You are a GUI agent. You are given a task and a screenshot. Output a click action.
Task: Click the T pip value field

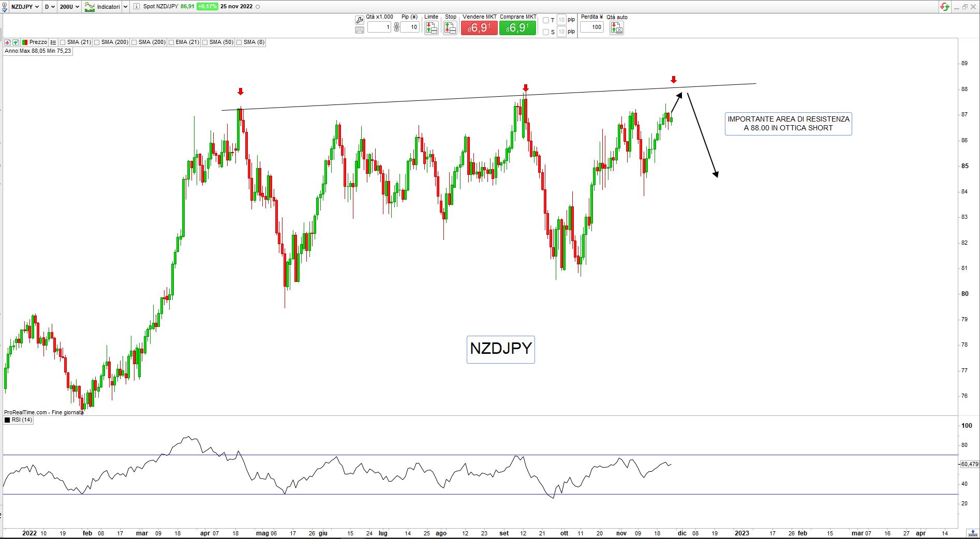pos(561,20)
